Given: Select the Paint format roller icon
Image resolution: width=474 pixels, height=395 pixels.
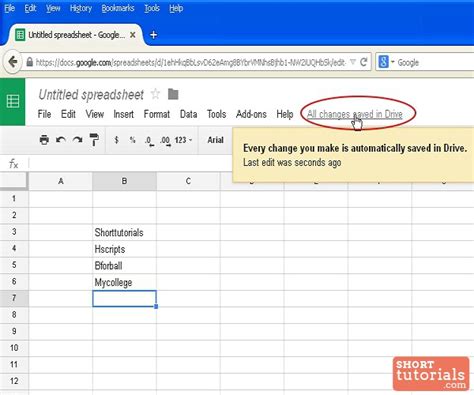Looking at the screenshot, I should pos(94,140).
